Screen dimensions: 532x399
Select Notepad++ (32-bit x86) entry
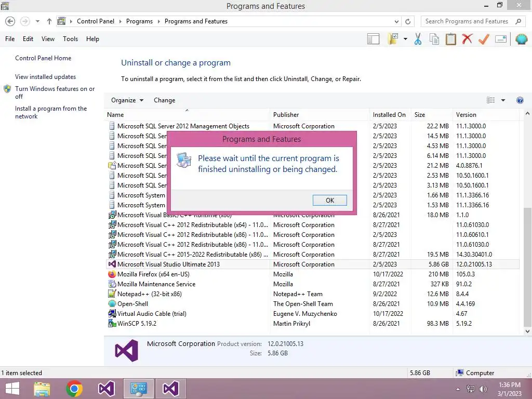tap(312, 294)
